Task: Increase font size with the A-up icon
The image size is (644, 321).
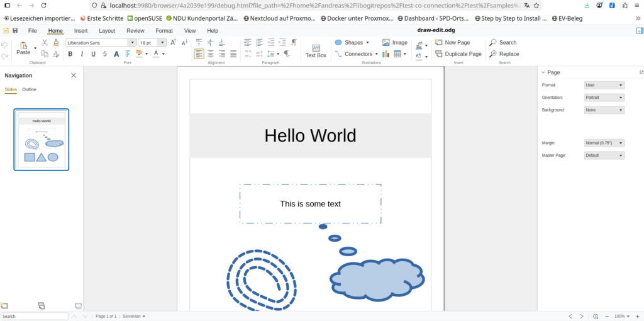Action: [174, 42]
